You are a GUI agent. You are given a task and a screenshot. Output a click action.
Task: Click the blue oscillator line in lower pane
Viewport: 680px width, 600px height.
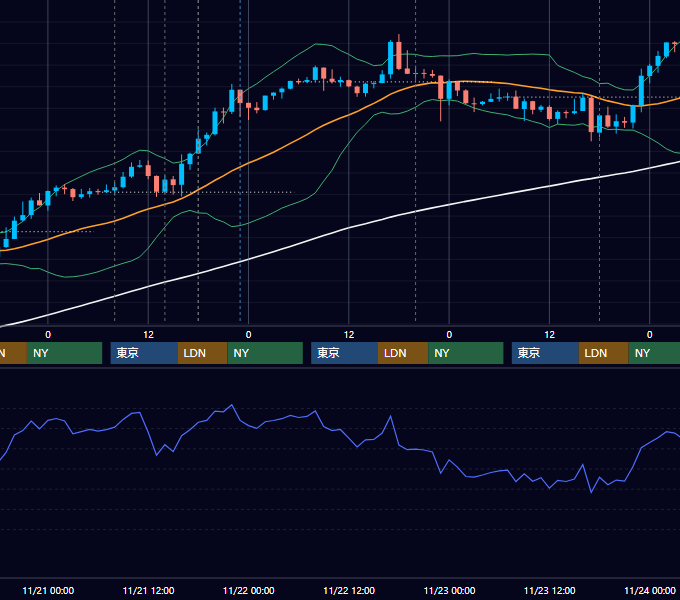click(x=340, y=430)
